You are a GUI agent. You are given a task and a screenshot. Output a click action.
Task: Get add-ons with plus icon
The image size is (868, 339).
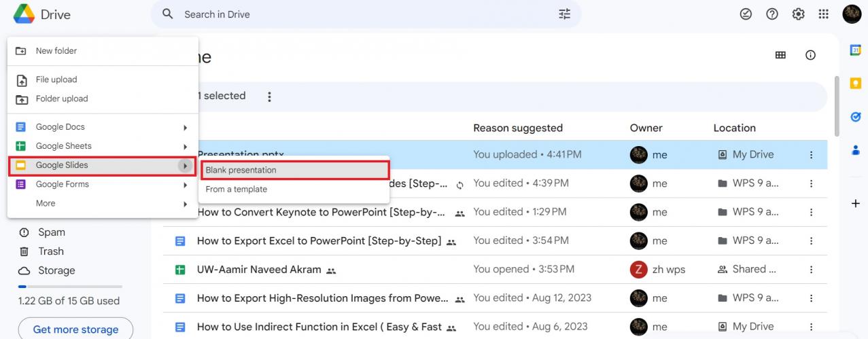(856, 204)
